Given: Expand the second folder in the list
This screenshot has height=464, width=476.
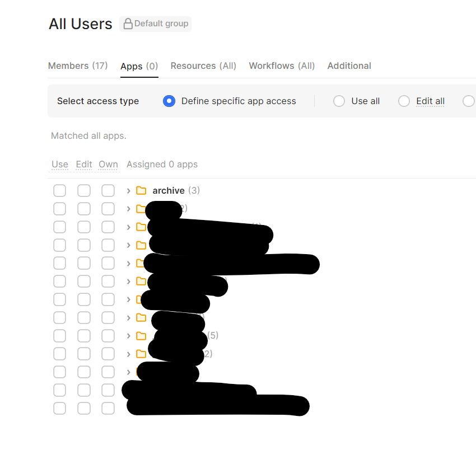Looking at the screenshot, I should point(129,208).
